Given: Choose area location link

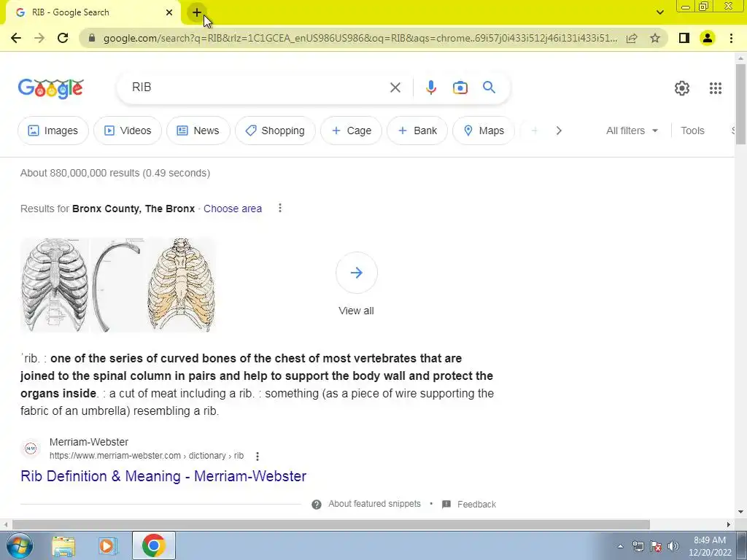Looking at the screenshot, I should click(233, 209).
